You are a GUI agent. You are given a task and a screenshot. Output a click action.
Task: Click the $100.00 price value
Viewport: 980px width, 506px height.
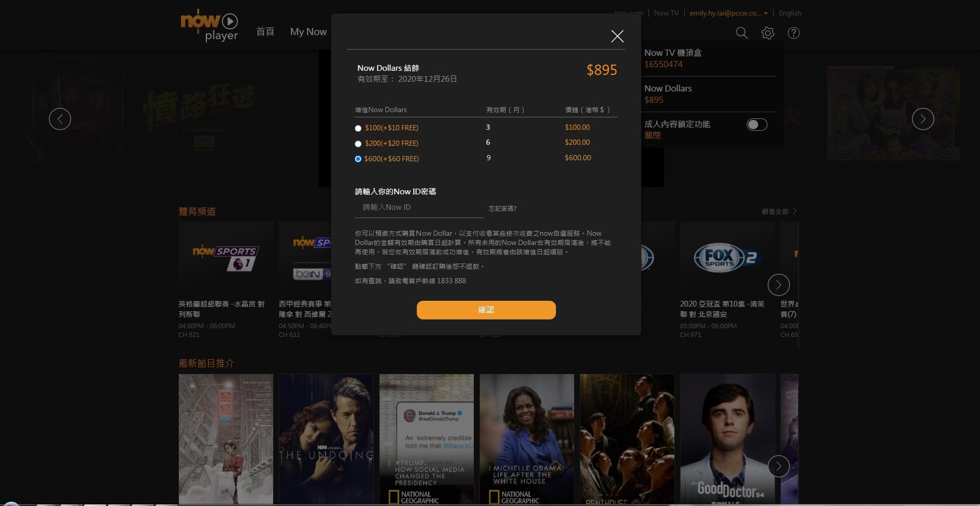point(577,127)
